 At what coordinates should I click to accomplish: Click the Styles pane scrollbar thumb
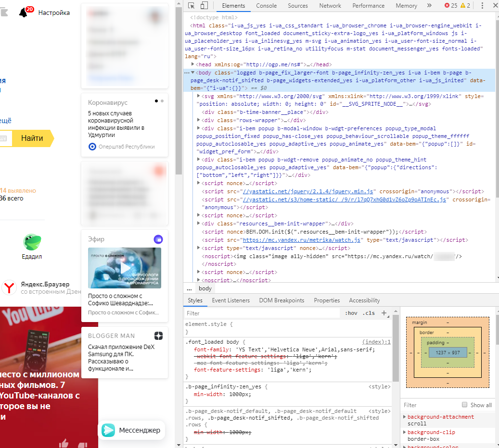tap(396, 348)
